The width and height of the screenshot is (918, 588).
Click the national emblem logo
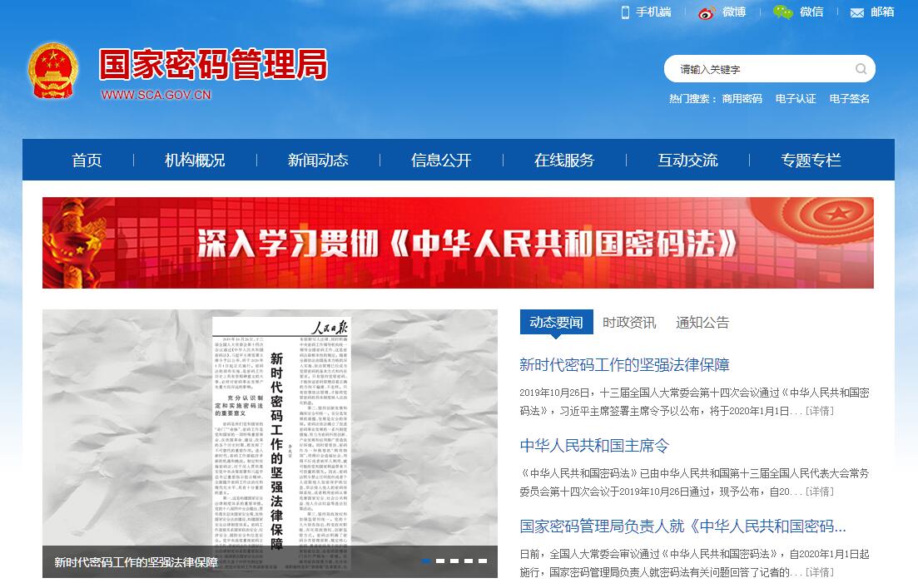pyautogui.click(x=52, y=70)
